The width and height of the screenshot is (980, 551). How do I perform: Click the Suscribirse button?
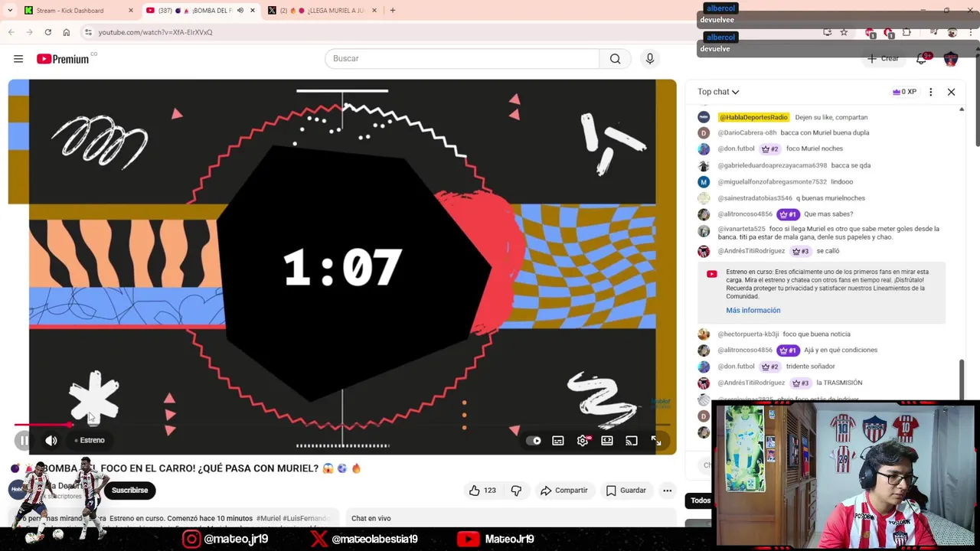tap(129, 491)
